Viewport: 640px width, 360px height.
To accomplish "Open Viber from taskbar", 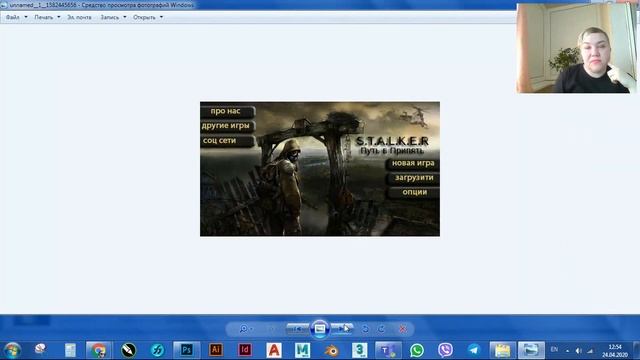I will point(445,350).
